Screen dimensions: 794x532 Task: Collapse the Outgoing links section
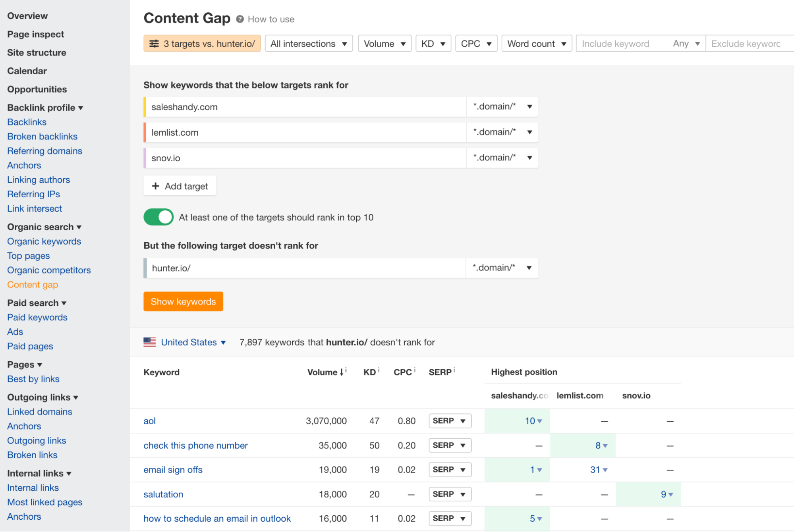pyautogui.click(x=43, y=397)
